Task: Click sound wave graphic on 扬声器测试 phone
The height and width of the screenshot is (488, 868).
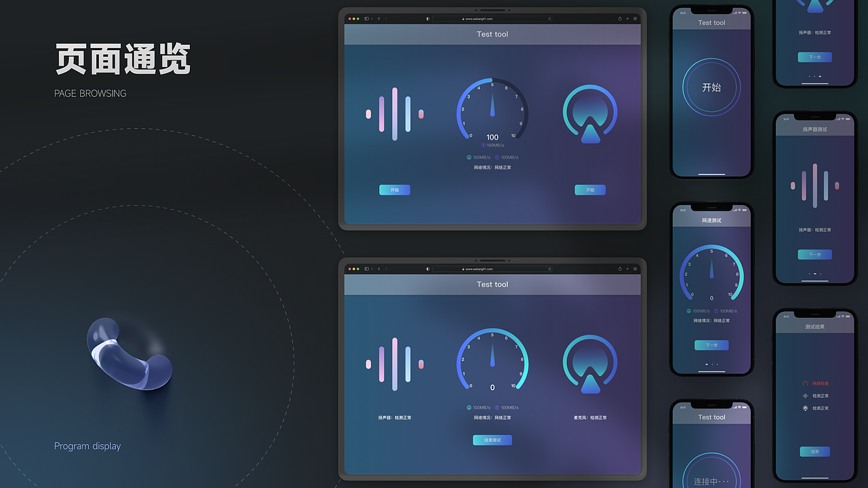Action: [x=814, y=186]
